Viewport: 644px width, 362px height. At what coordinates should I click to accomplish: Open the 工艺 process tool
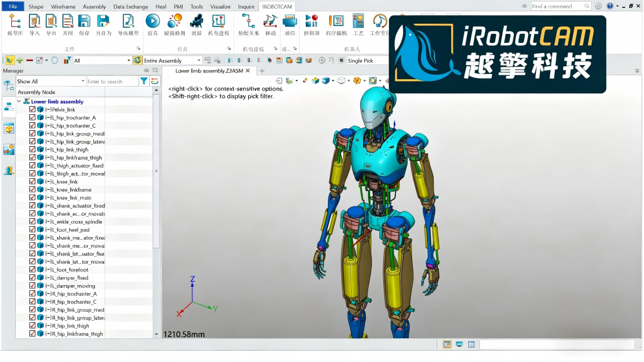[358, 24]
